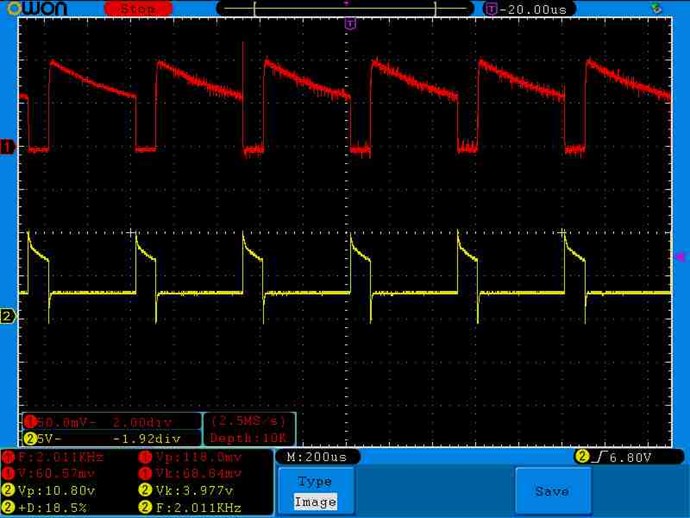Click the purple T icon beside the -20.00us readout
Viewport: 690px width, 518px height.
pos(491,9)
